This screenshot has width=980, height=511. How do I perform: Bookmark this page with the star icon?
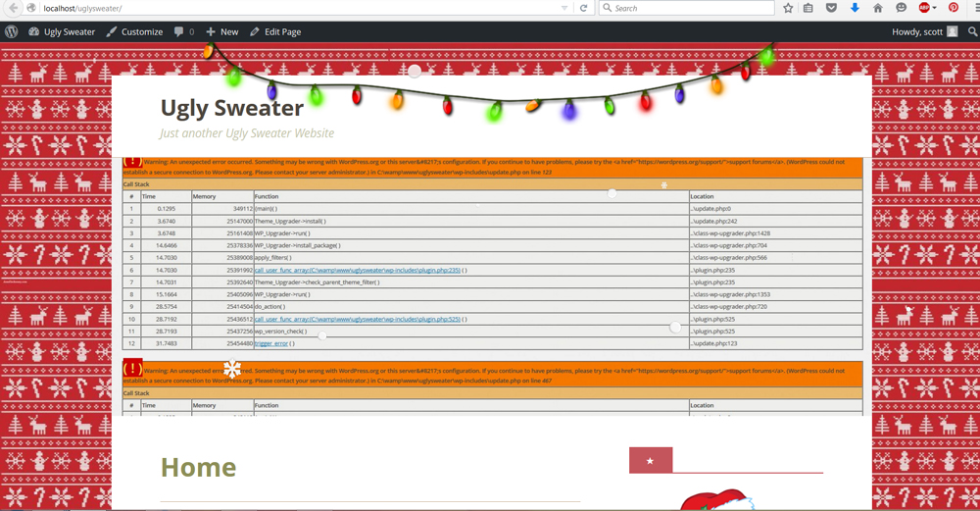tap(788, 8)
